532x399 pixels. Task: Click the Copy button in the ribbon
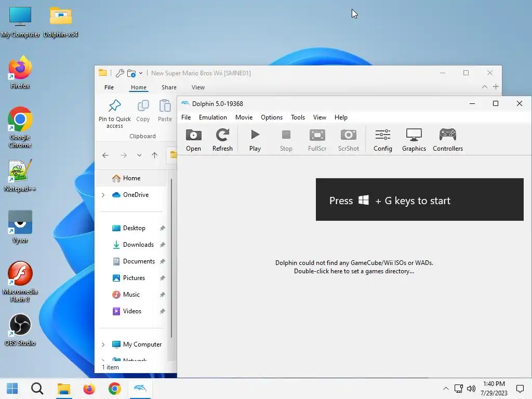[143, 111]
